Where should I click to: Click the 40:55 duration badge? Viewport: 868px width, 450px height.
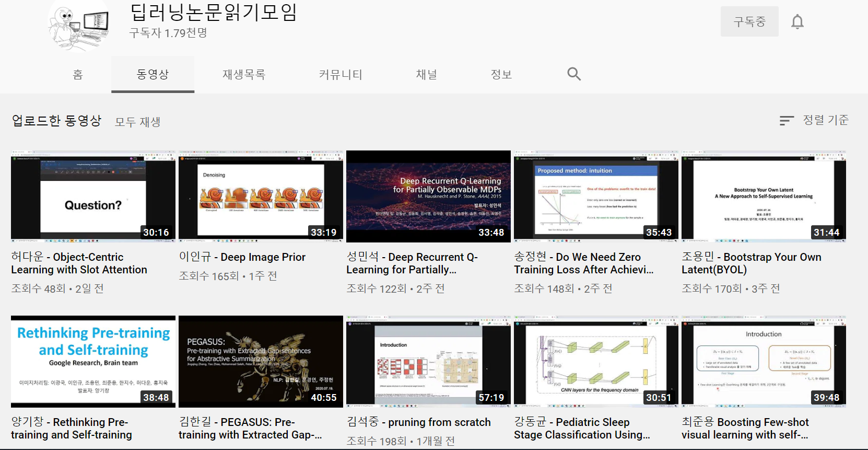click(x=324, y=398)
